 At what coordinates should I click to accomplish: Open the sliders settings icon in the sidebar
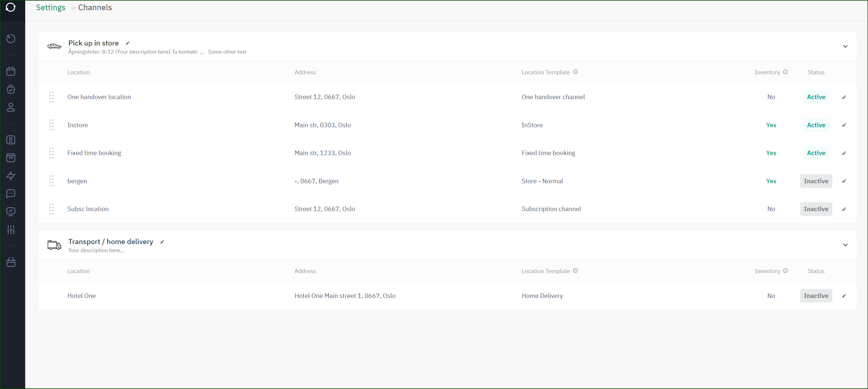11,230
